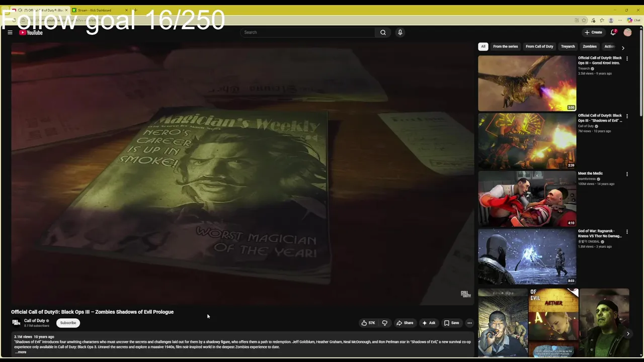Image resolution: width=644 pixels, height=362 pixels.
Task: Click the search magnifier button
Action: click(x=383, y=32)
